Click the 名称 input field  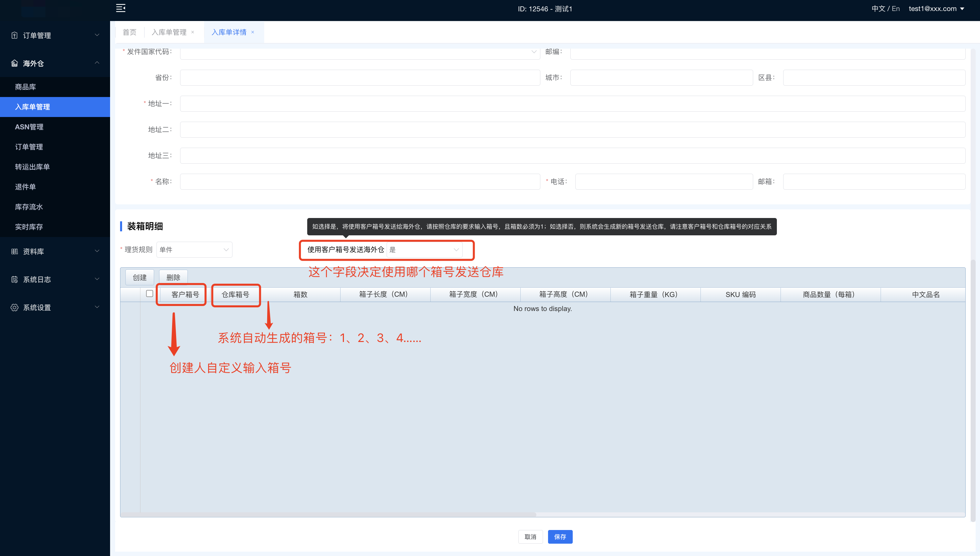pos(360,181)
